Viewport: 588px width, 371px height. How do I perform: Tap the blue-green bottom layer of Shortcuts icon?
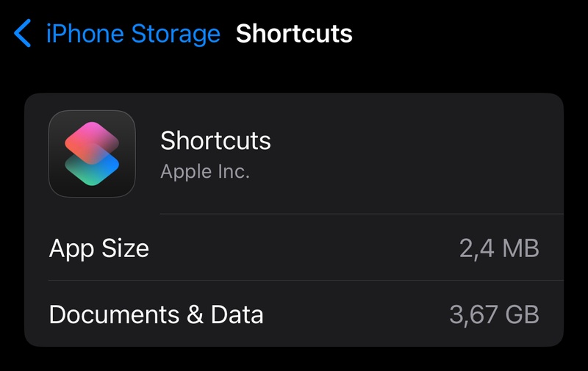point(92,170)
